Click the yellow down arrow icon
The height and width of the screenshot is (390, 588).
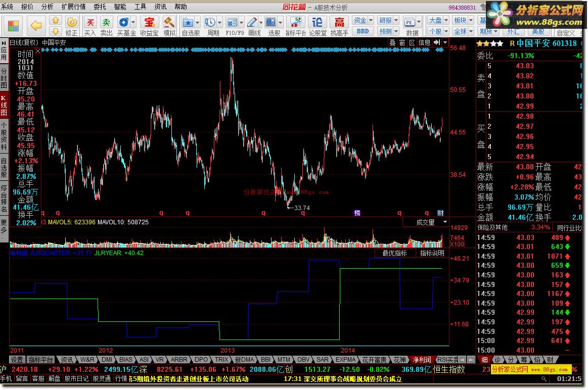(56, 31)
